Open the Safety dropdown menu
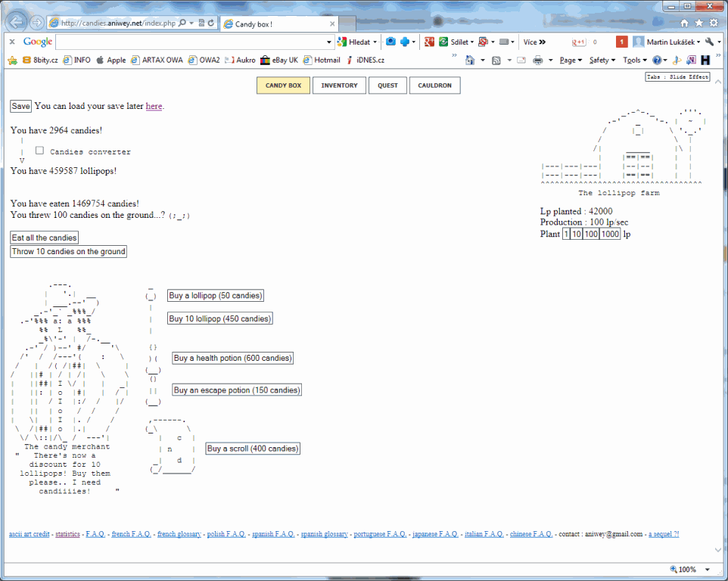 [602, 60]
